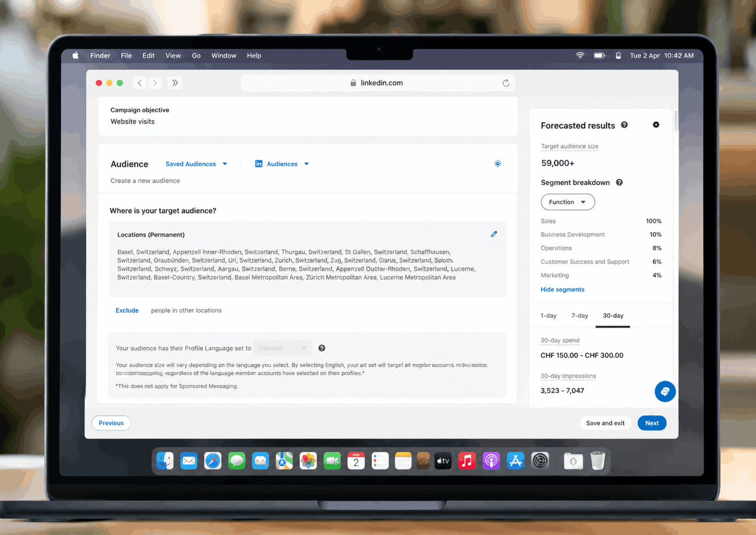Open the Edit menu
The image size is (756, 535).
(149, 55)
